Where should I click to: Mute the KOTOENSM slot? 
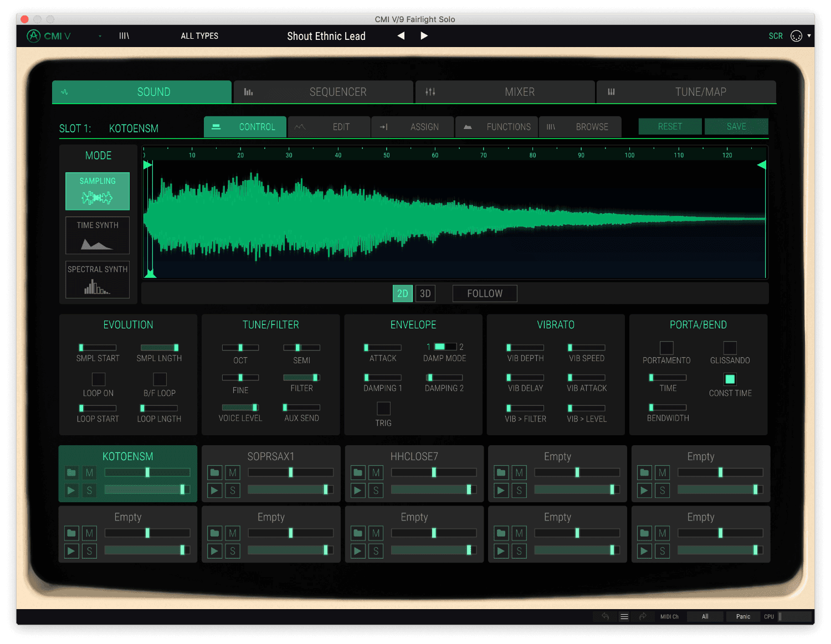click(89, 473)
